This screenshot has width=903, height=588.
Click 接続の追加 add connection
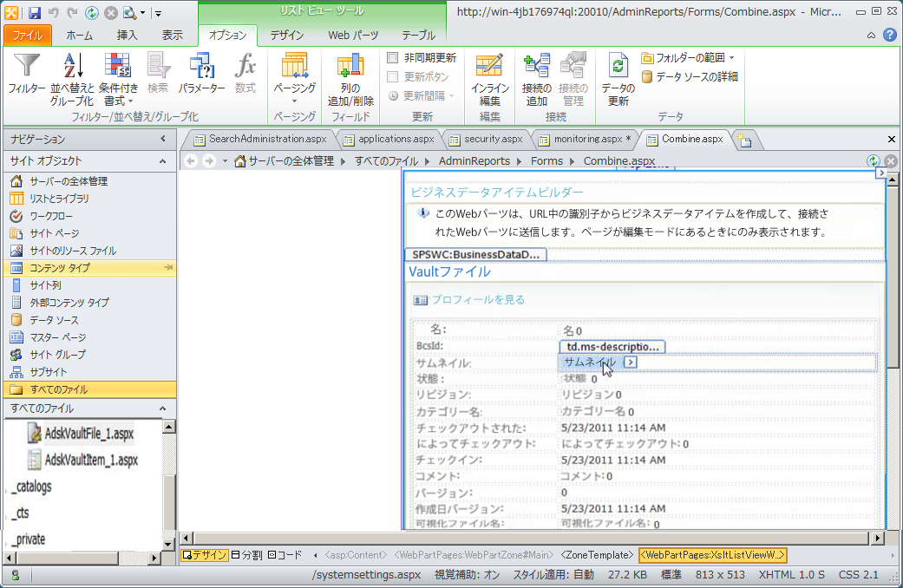point(537,79)
